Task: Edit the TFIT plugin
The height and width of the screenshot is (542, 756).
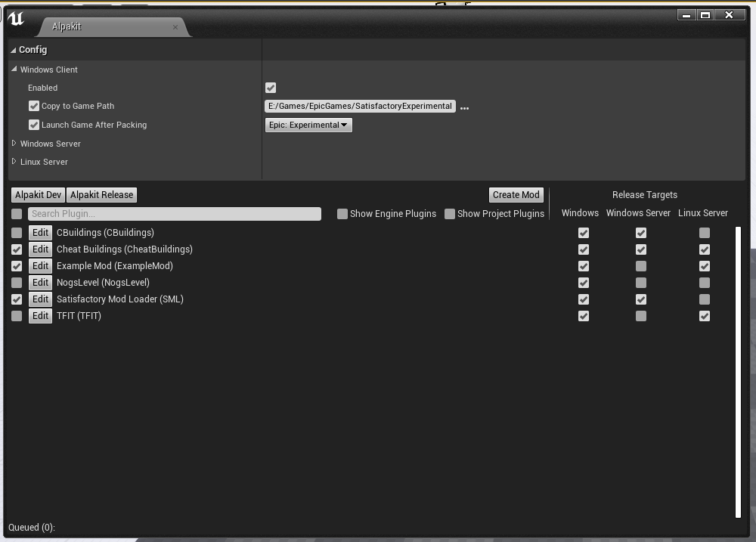Action: pyautogui.click(x=41, y=316)
